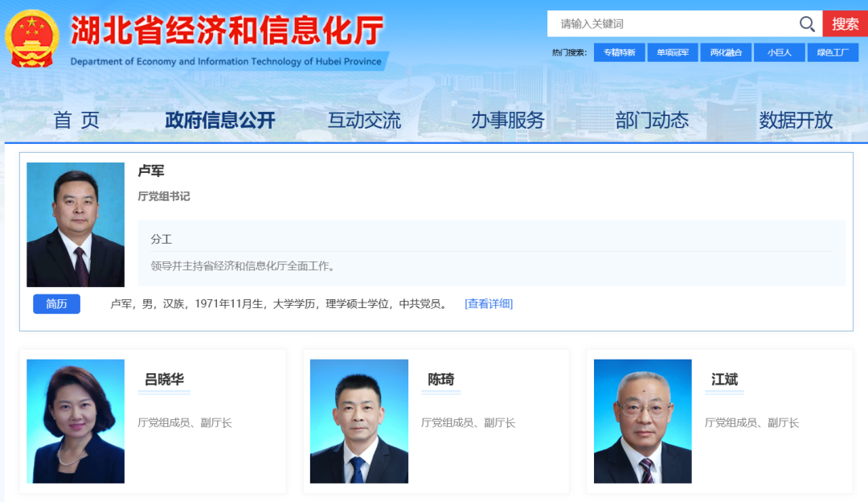Click the portrait photo in 吕晓华 card
Image resolution: width=868 pixels, height=502 pixels.
pos(76,421)
